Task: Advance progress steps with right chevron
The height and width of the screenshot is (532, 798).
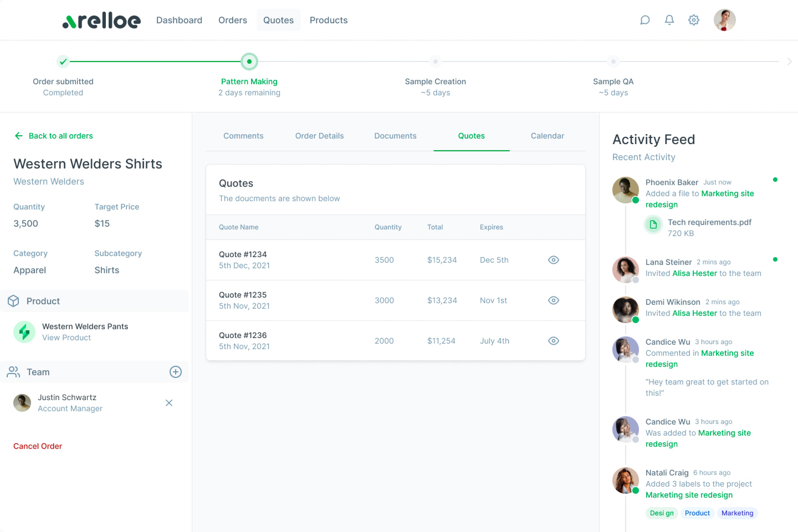Action: pos(789,62)
